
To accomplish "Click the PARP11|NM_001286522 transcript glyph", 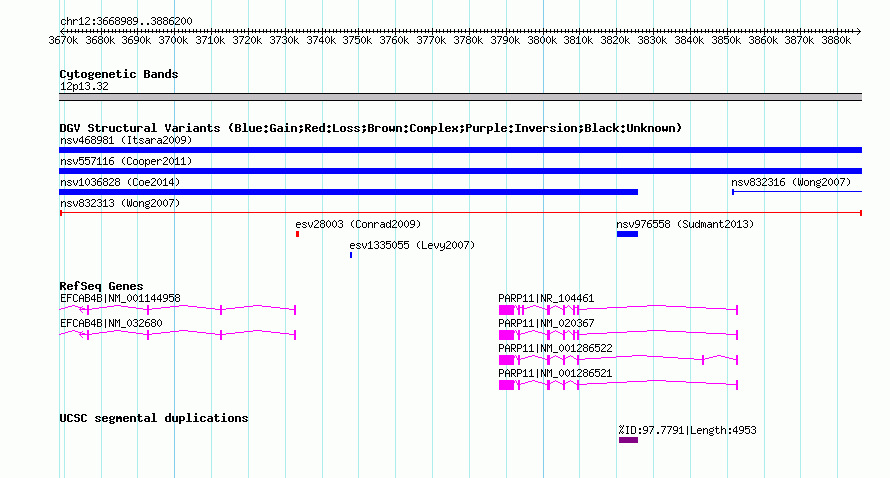I will [x=618, y=359].
